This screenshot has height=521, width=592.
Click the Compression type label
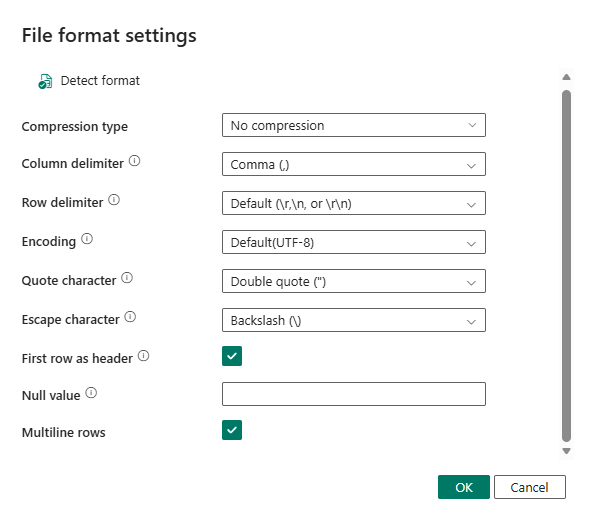(x=75, y=126)
